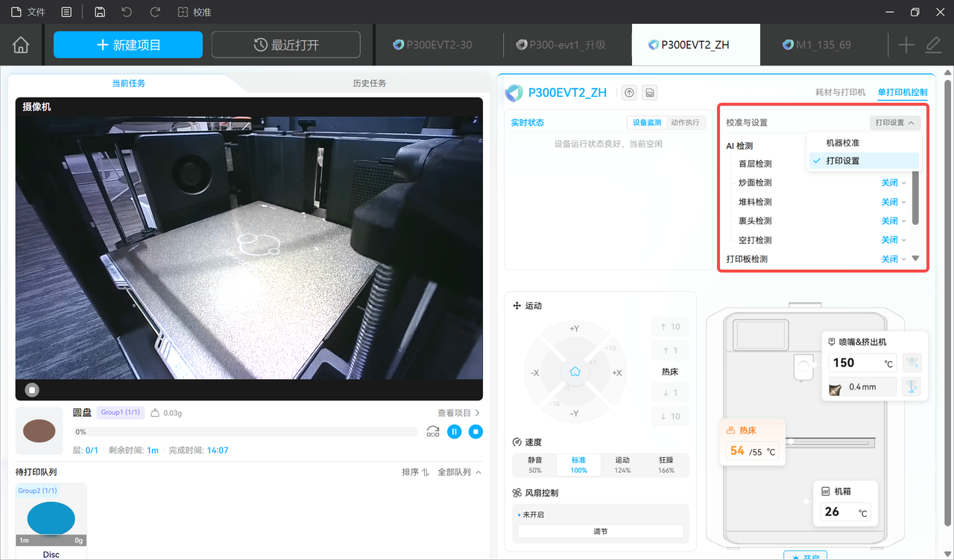
Task: Select the 设备监测 status toggle
Action: click(x=647, y=122)
